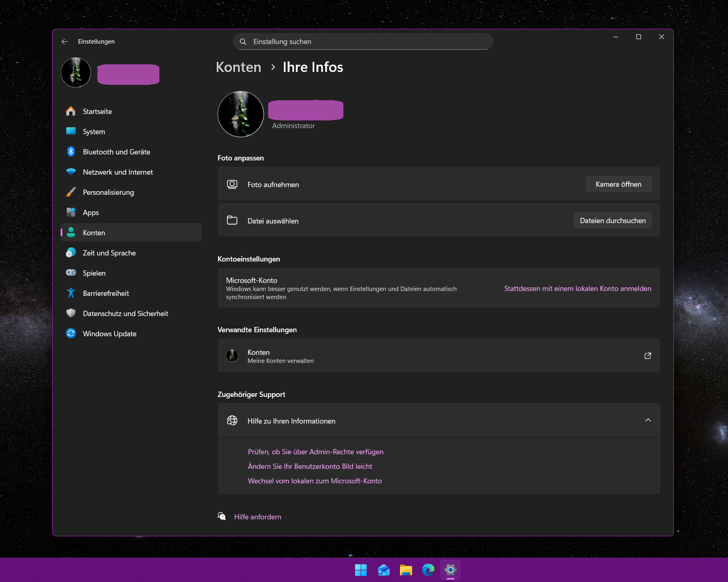Click the back arrow next to Einstellungen
Viewport: 728px width, 582px height.
click(65, 41)
